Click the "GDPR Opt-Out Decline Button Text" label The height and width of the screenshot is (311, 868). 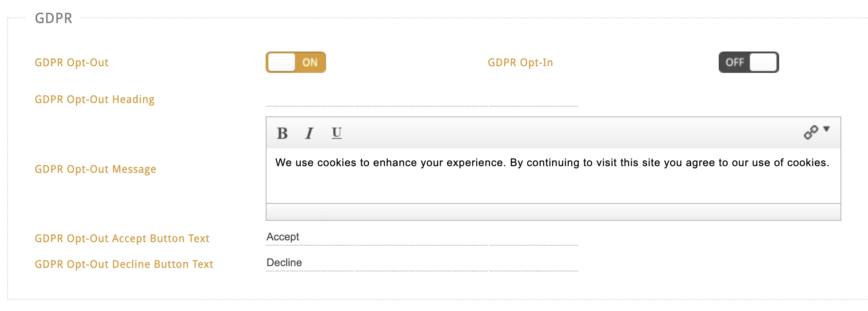[x=124, y=264]
